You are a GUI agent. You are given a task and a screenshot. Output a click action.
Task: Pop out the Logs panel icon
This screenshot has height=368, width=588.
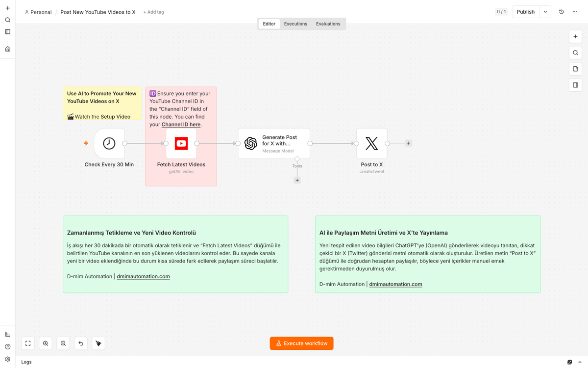coord(569,362)
